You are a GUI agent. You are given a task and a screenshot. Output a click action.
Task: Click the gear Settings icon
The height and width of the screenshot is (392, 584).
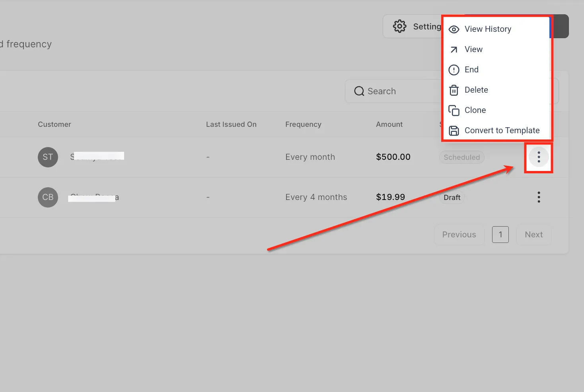[399, 26]
